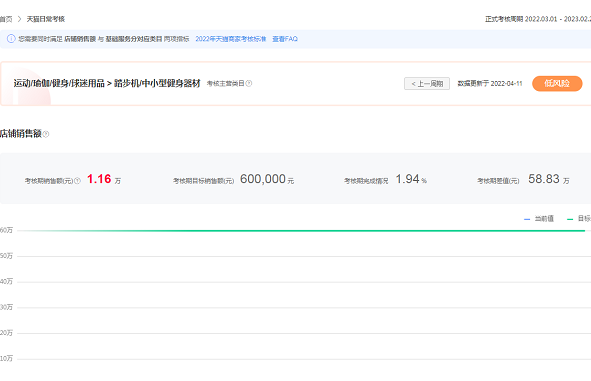Click the 10万 y-axis label
The width and height of the screenshot is (591, 381).
[x=6, y=358]
